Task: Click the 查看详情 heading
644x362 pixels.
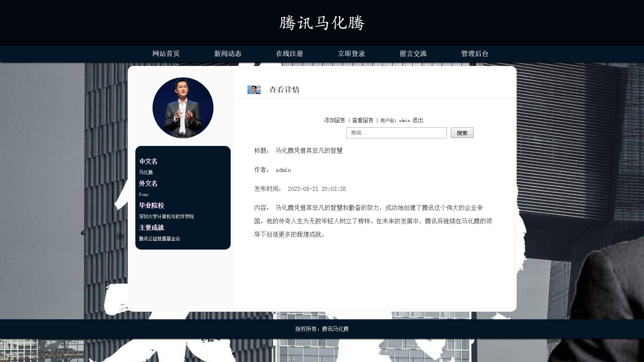Action: (x=284, y=90)
